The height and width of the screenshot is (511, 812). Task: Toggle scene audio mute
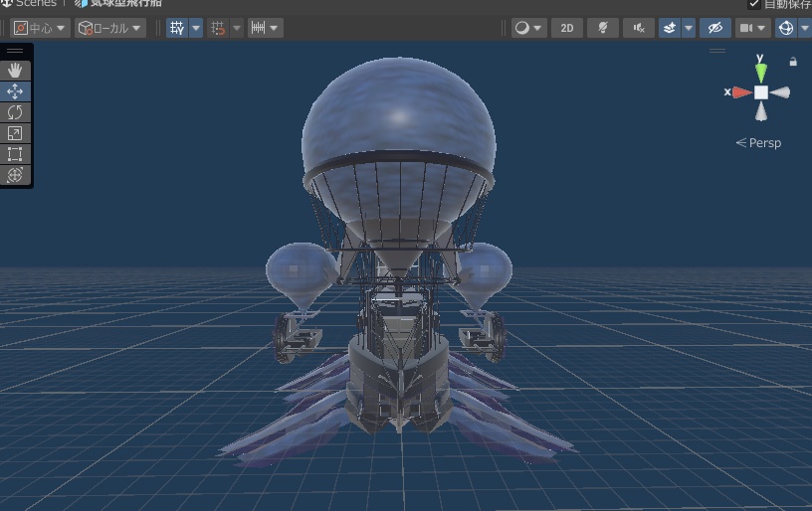click(x=639, y=28)
